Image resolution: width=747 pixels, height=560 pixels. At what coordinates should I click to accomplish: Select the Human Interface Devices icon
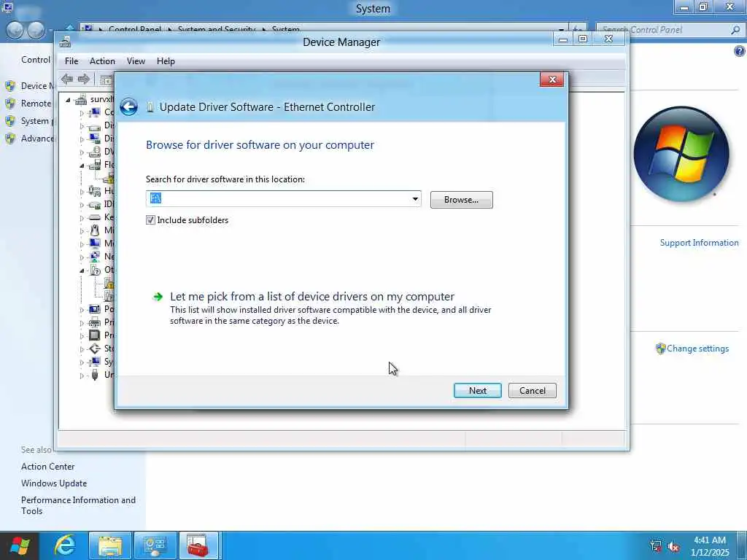95,191
